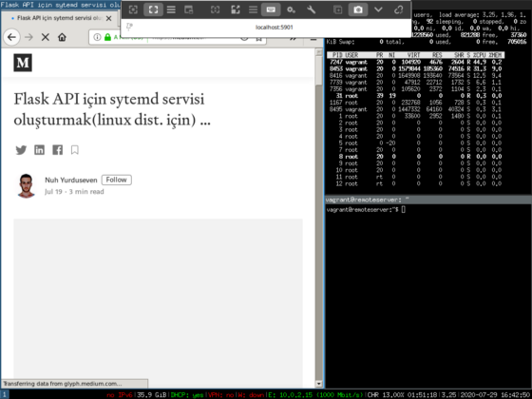Click the browser scrollbar up arrow
Screen dimensions: 532x399
pos(318,52)
